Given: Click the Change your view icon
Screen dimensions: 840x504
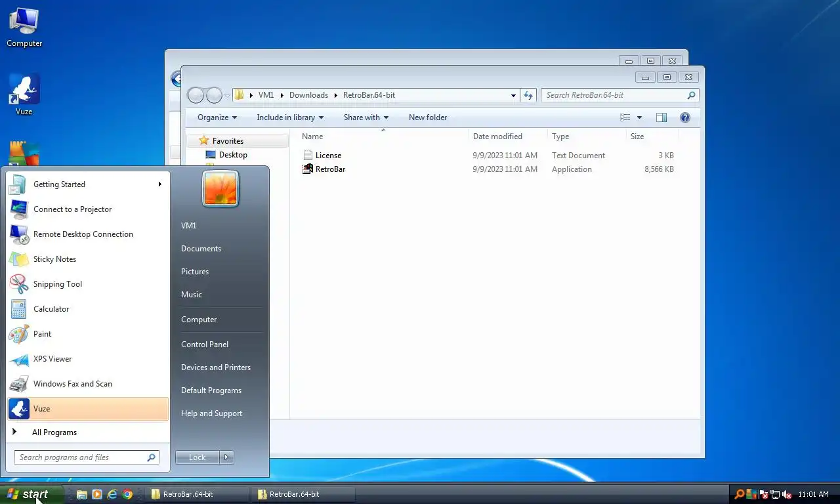Looking at the screenshot, I should coord(625,117).
